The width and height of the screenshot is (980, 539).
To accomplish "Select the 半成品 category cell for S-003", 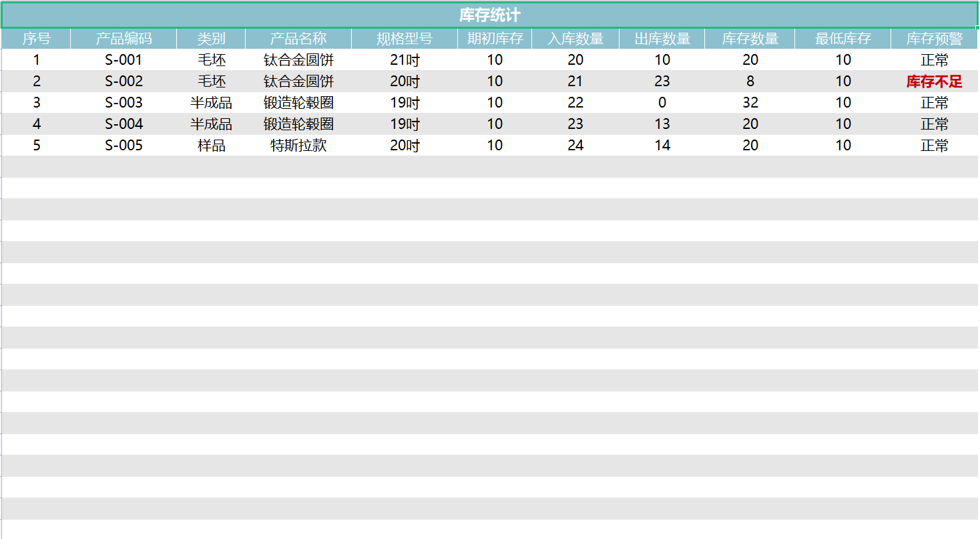I will [211, 103].
